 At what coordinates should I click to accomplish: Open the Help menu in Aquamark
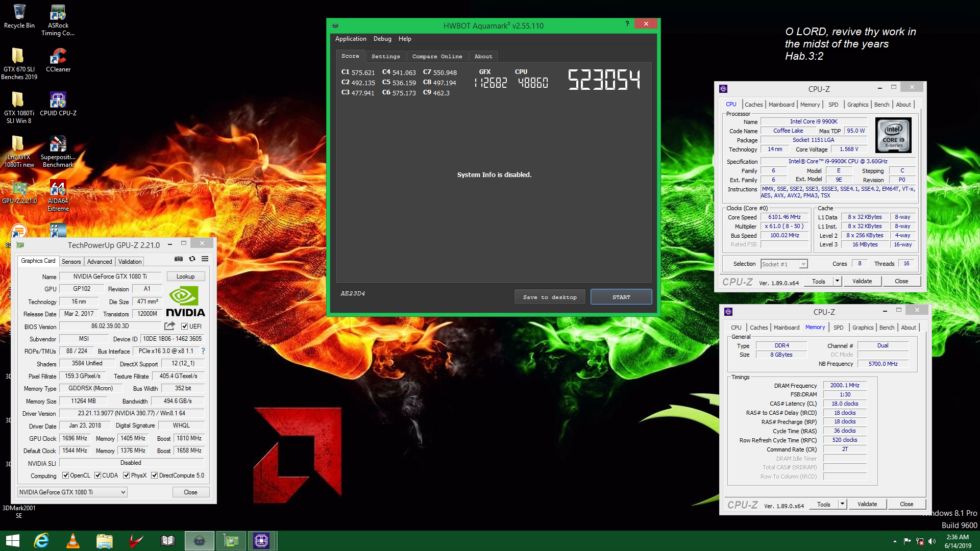[x=405, y=39]
